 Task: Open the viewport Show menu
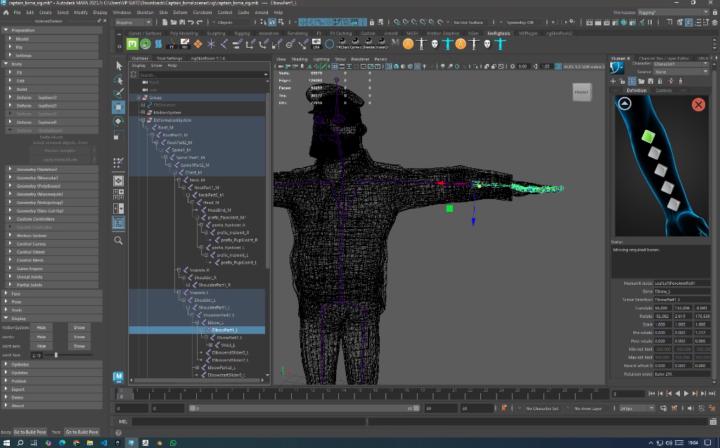pos(340,59)
